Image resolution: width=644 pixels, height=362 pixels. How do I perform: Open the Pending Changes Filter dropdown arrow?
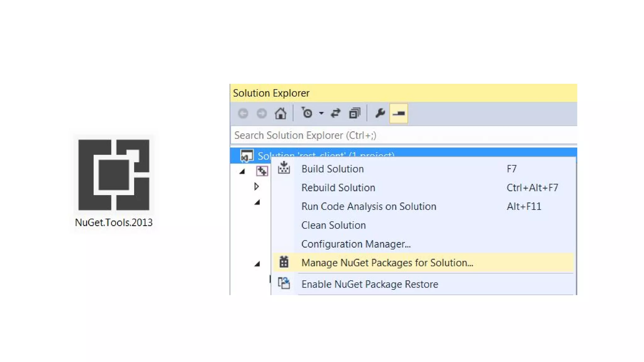(321, 113)
